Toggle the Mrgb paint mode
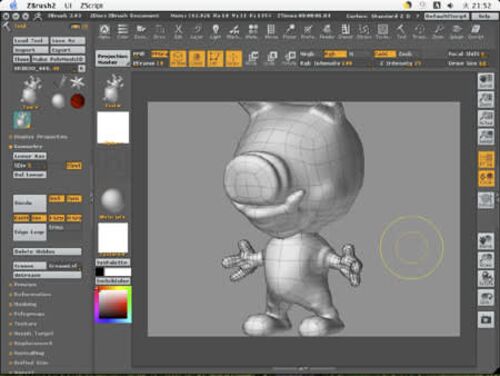The width and height of the screenshot is (500, 376). click(x=159, y=54)
